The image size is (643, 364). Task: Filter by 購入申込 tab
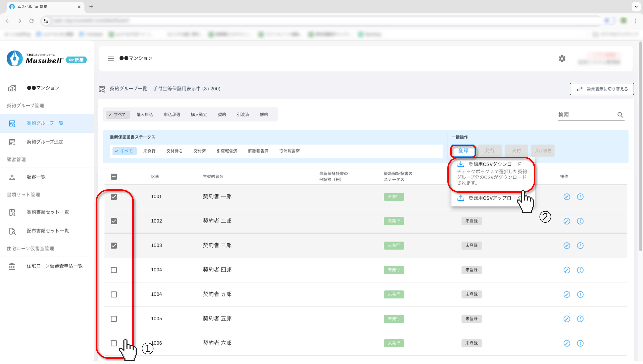pos(145,114)
